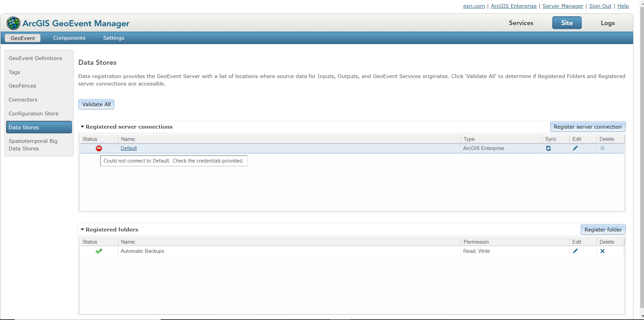Delete the Default server connection
Viewport: 644px width, 320px height.
(603, 148)
